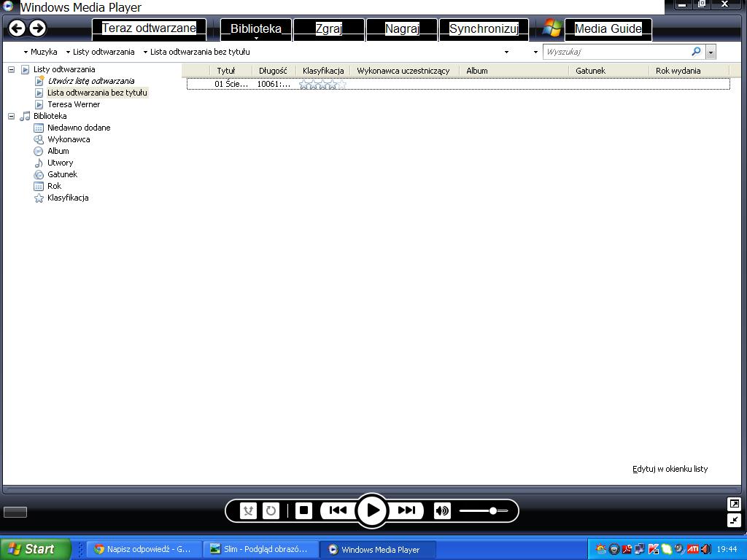Click in the Wyszukaj search field

617,52
